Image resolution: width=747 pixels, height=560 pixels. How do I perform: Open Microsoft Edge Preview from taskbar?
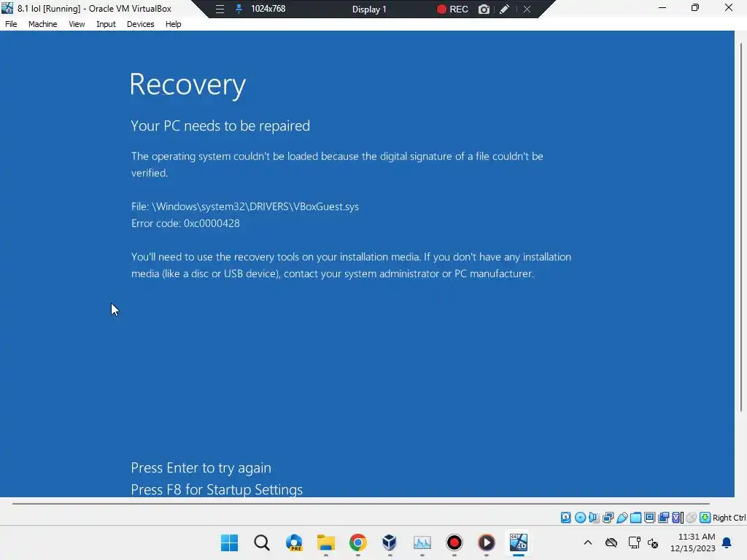point(294,542)
